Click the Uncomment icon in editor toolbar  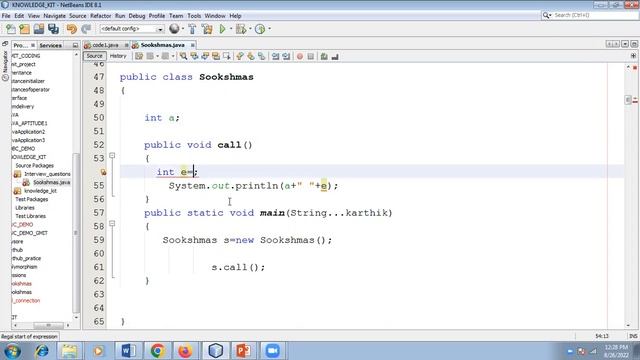coord(335,56)
